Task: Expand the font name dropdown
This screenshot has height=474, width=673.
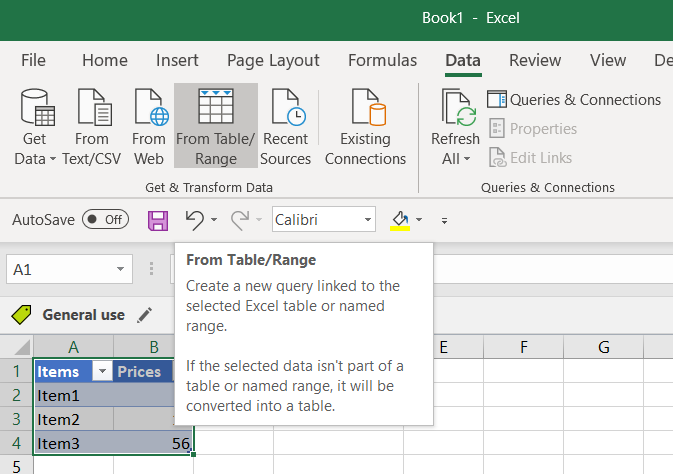Action: coord(368,219)
